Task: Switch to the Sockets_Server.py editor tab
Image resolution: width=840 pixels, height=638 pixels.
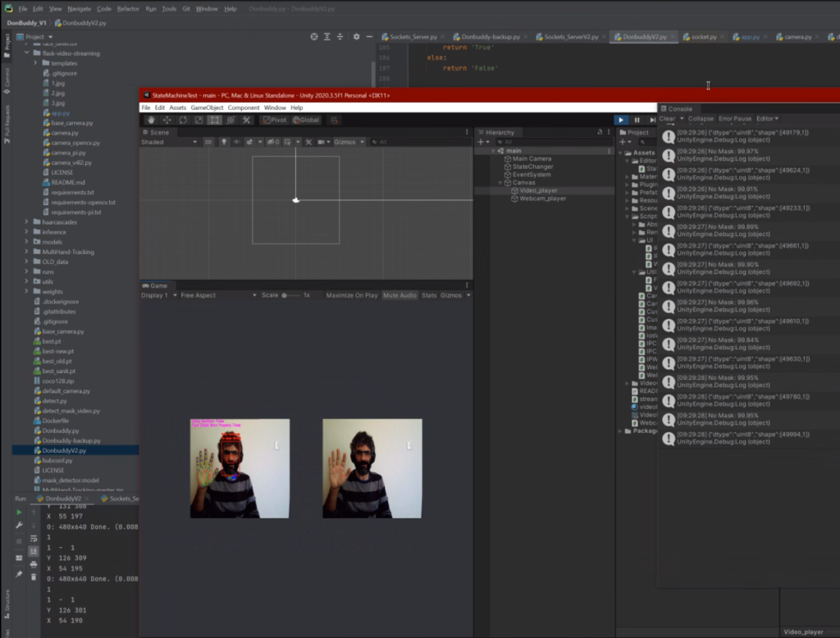Action: pyautogui.click(x=412, y=37)
